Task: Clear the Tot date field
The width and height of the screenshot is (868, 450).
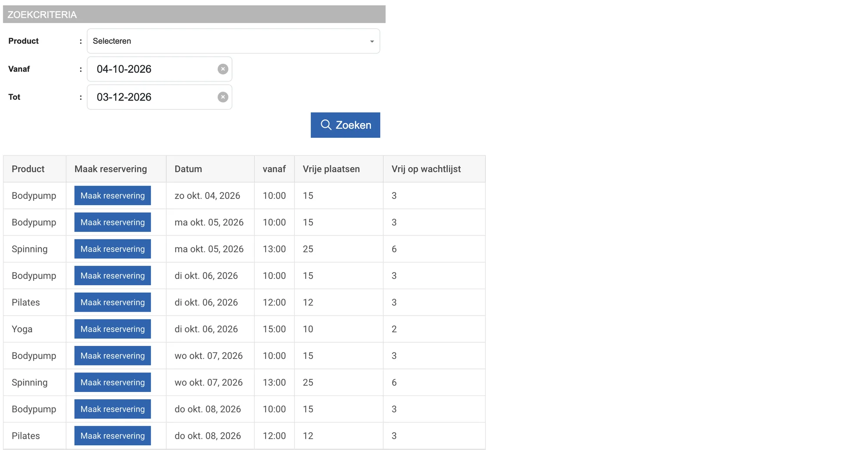Action: (x=223, y=97)
